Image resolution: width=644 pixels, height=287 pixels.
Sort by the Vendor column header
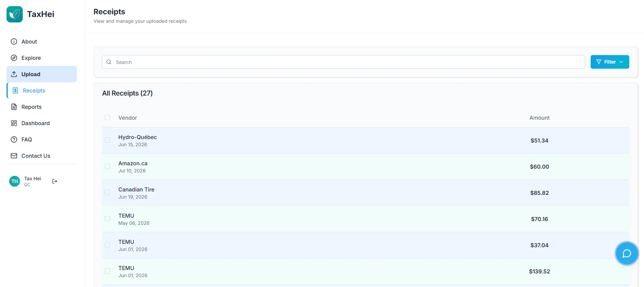point(128,118)
